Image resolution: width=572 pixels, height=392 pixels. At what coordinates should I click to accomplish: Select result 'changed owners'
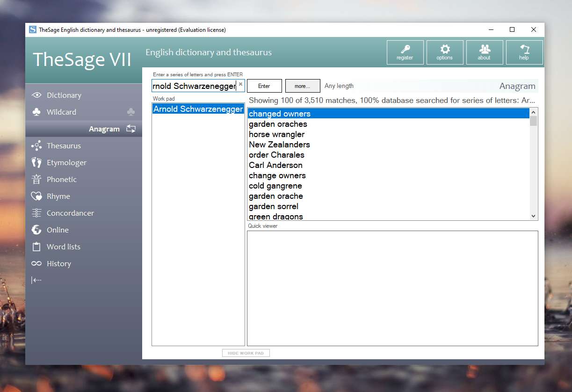pos(388,114)
